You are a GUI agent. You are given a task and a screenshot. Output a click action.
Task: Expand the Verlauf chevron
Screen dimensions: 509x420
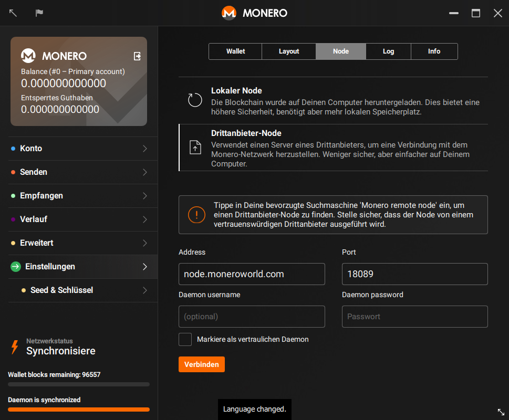pyautogui.click(x=145, y=219)
